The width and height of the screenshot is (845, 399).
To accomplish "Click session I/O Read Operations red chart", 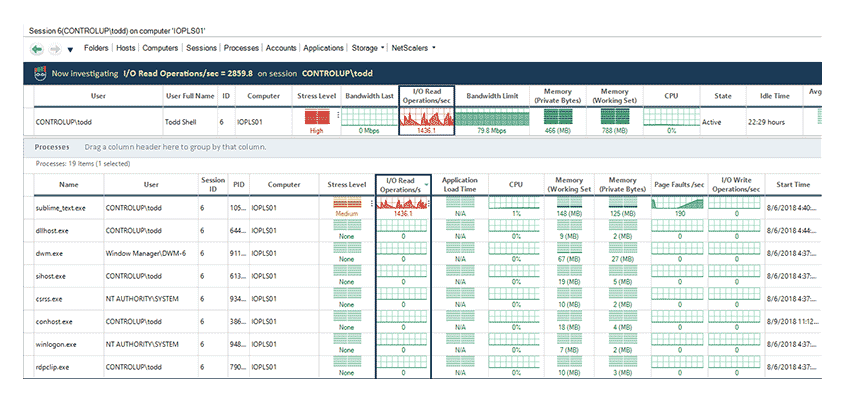I will pos(426,117).
